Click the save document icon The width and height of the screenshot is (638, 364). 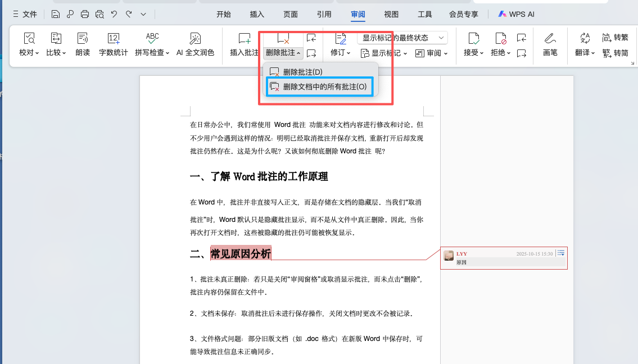point(55,14)
